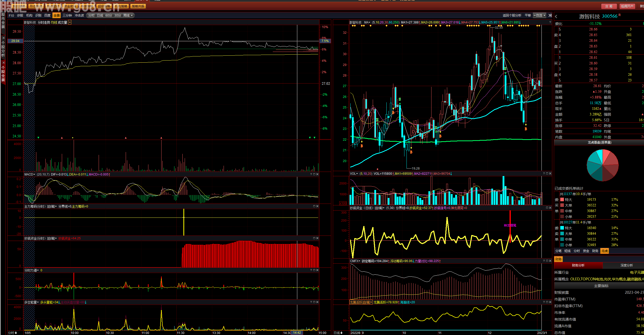Switch to the 短线 tab
Screen dimensions: 644x335
(x=567, y=251)
